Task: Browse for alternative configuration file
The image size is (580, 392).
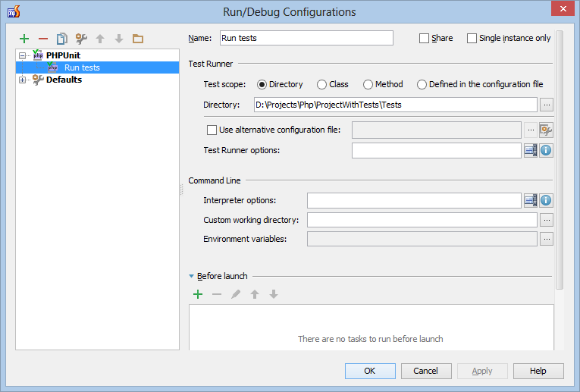Action: (x=531, y=130)
